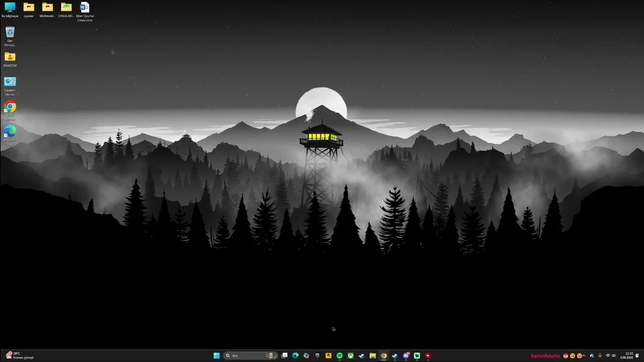Select the Denetim Masası desktop icon

10,86
